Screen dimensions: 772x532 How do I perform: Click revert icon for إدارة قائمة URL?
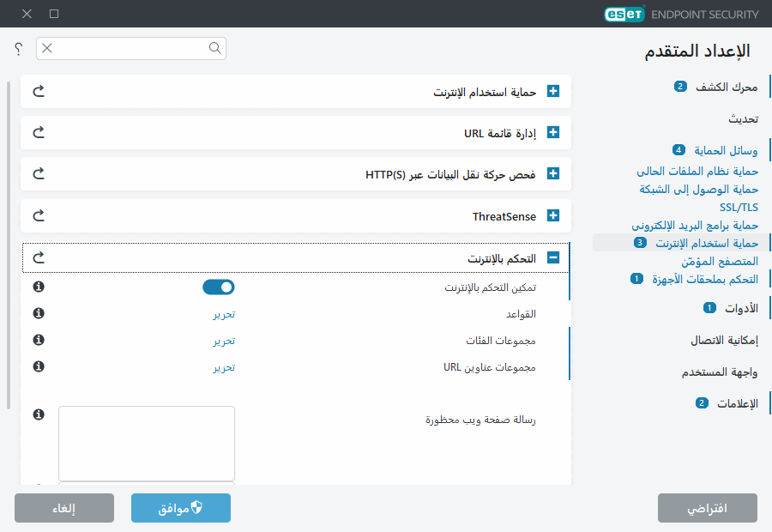pyautogui.click(x=38, y=132)
